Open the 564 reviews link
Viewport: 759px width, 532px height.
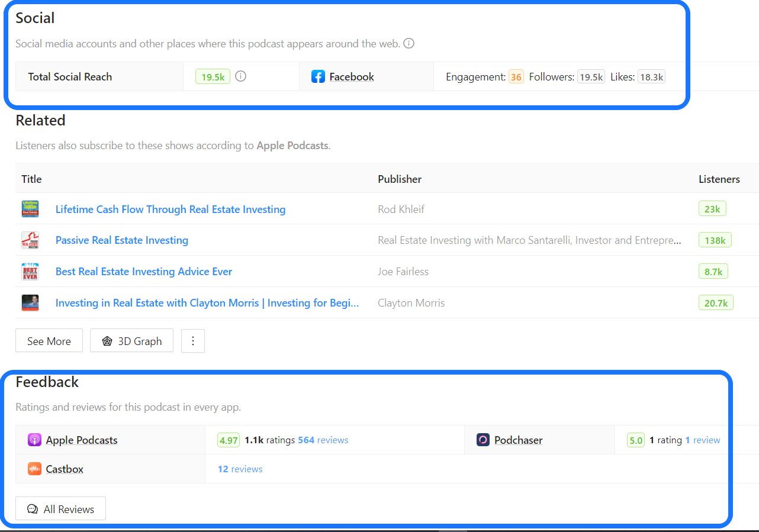323,440
